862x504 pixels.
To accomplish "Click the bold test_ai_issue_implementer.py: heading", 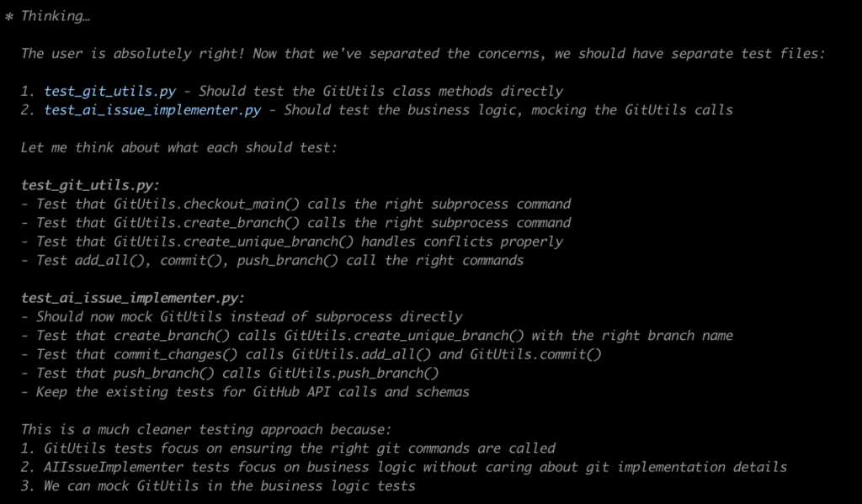I will (x=132, y=298).
